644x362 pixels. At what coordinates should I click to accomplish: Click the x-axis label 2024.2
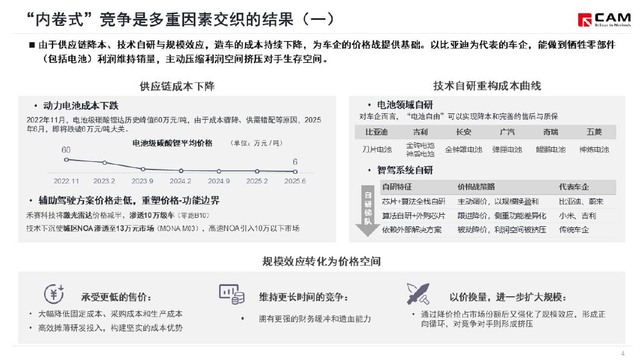click(x=180, y=181)
